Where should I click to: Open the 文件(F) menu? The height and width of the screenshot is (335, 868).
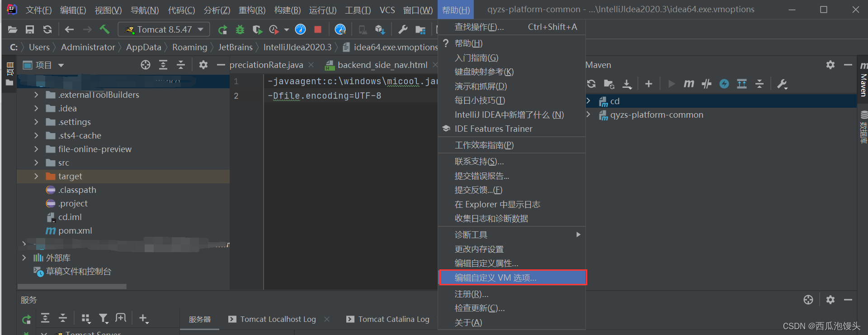pos(38,10)
